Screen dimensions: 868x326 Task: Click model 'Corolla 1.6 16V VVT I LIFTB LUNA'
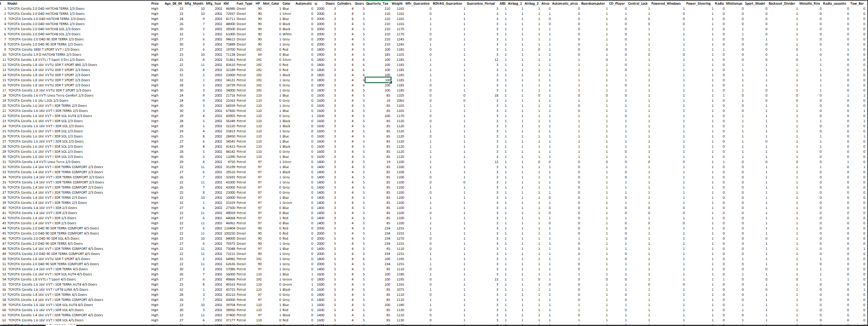pos(49,289)
